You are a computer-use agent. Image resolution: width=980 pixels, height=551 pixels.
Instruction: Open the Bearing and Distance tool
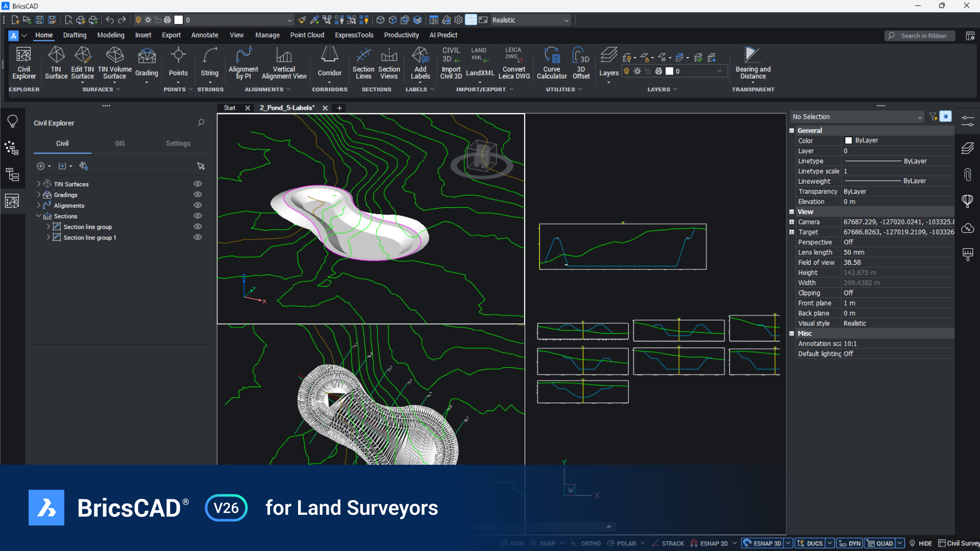click(x=752, y=62)
